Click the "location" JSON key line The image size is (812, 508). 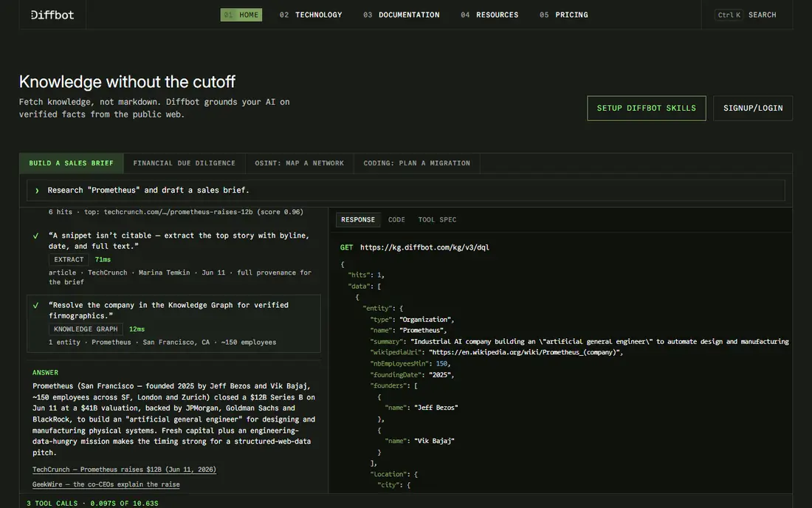(394, 474)
